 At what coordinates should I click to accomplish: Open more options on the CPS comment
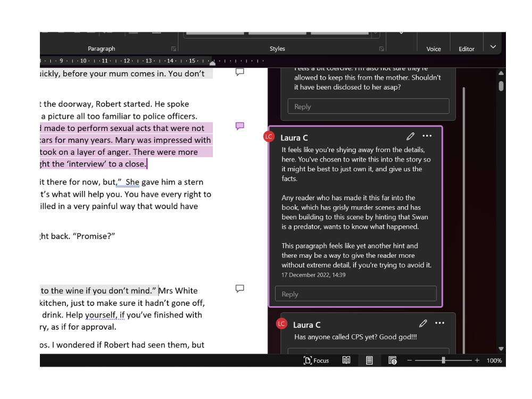point(440,323)
